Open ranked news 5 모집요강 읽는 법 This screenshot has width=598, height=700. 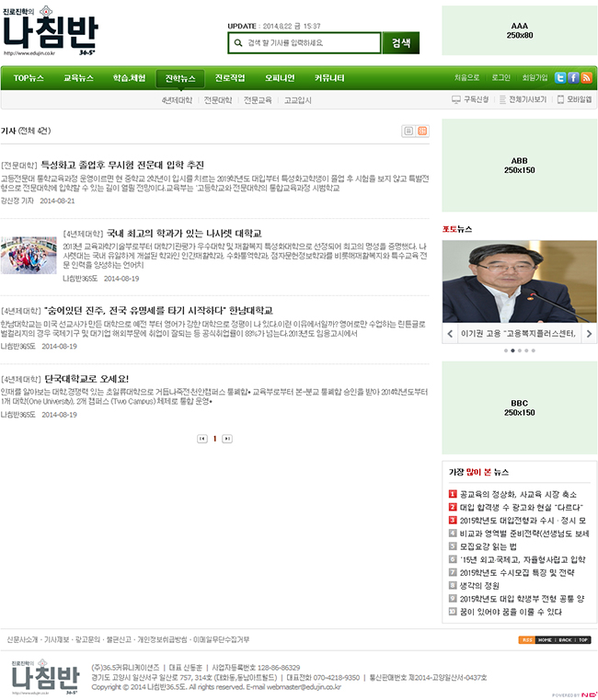(489, 546)
